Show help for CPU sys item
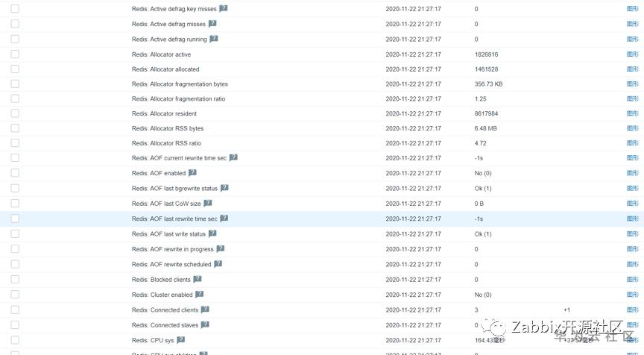Screen dimensions: 644x355 180,340
